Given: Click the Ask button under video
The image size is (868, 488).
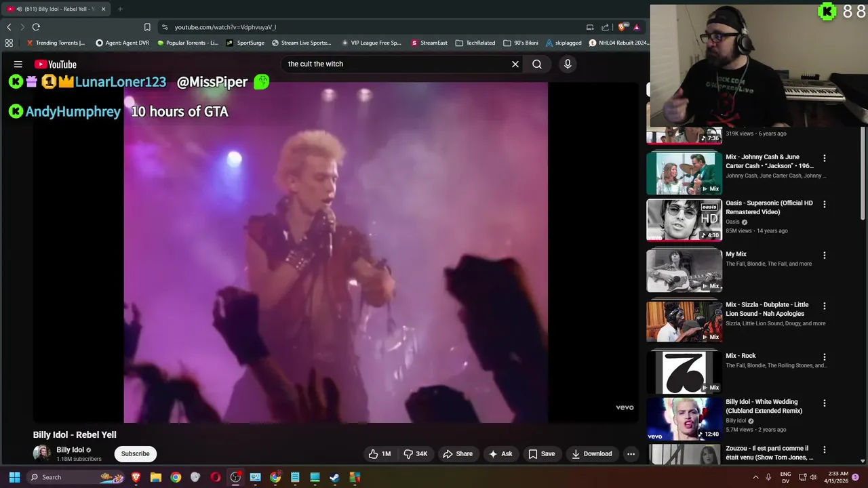Looking at the screenshot, I should tap(500, 454).
